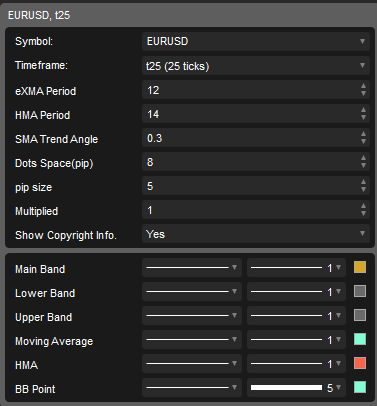The width and height of the screenshot is (377, 406).
Task: Open Lower Band line style dropdown
Action: 192,291
